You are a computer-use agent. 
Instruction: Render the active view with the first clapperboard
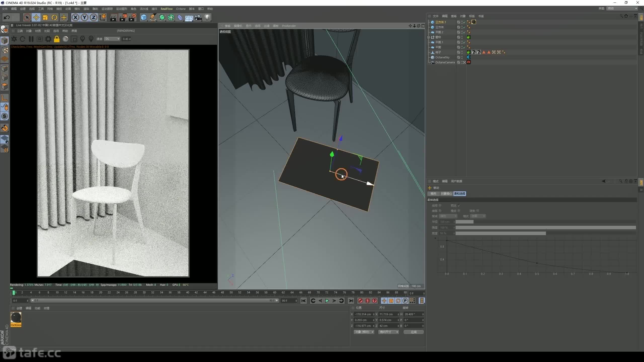[x=113, y=17]
